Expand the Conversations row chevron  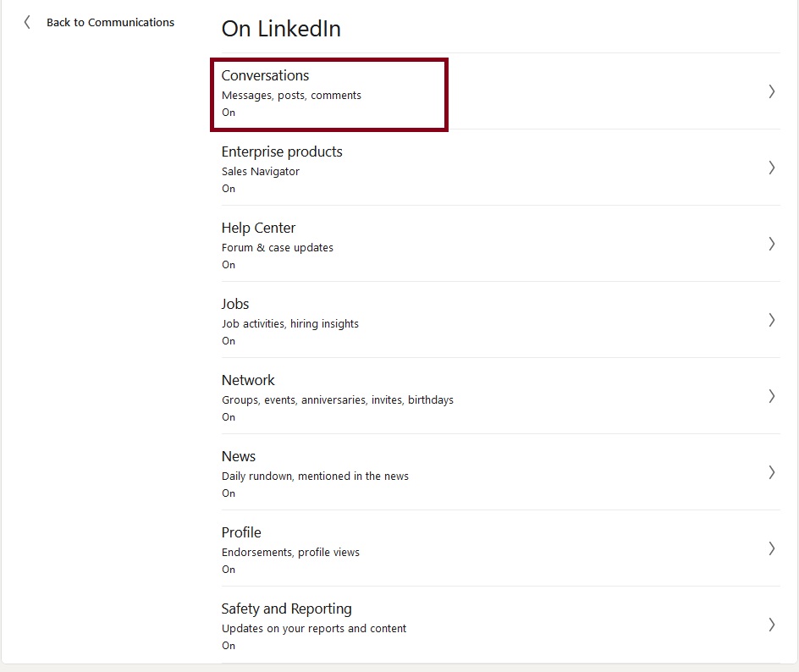pos(771,91)
